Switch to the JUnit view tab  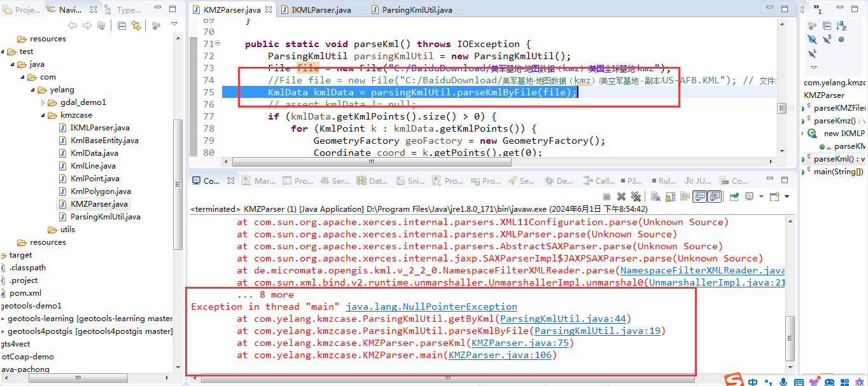pos(697,181)
